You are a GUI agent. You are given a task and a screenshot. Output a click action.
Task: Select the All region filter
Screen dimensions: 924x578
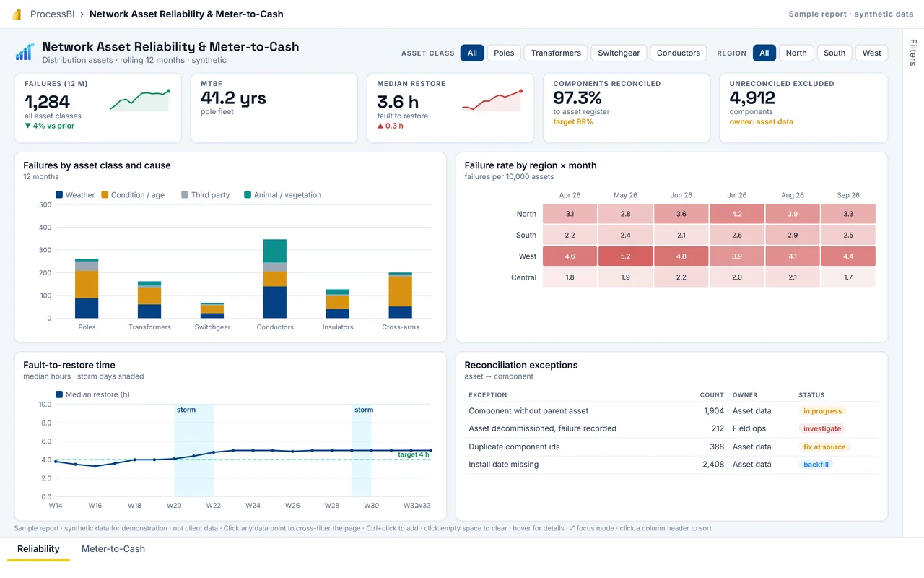tap(764, 53)
